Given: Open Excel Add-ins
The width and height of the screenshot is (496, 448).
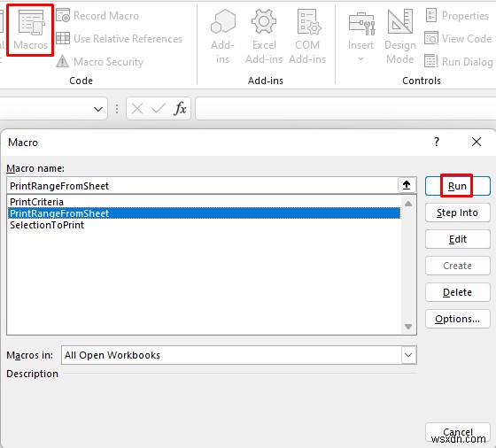Looking at the screenshot, I should [x=264, y=36].
